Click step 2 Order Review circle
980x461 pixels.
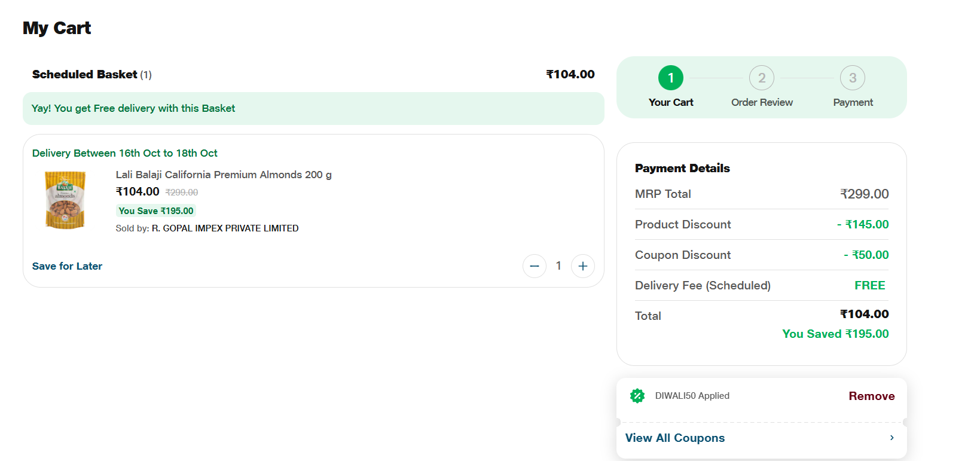[762, 78]
